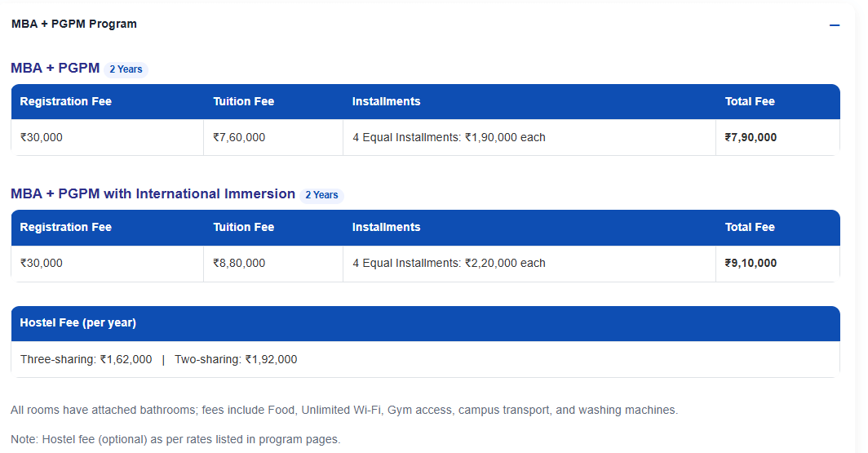
Task: Click the 2 Years badge beside MBA + PGPM
Action: [126, 69]
